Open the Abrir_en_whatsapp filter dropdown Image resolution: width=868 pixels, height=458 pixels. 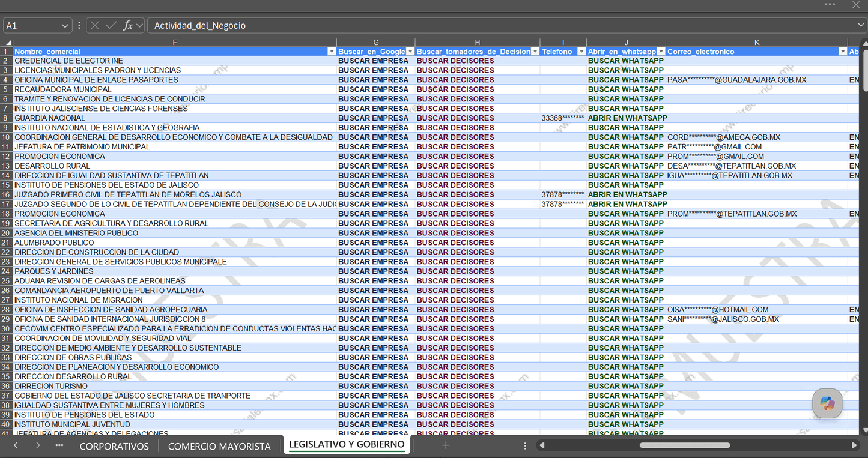[x=661, y=52]
